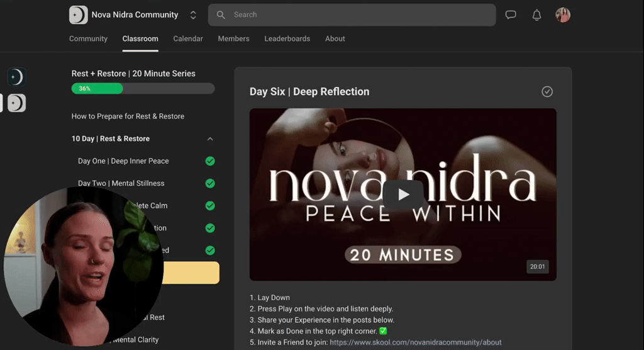This screenshot has width=644, height=350.
Task: Switch to the Community tab
Action: click(x=88, y=38)
